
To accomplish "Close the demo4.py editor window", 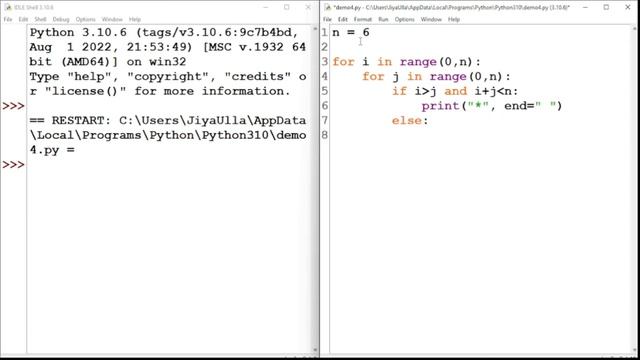I will pyautogui.click(x=628, y=7).
